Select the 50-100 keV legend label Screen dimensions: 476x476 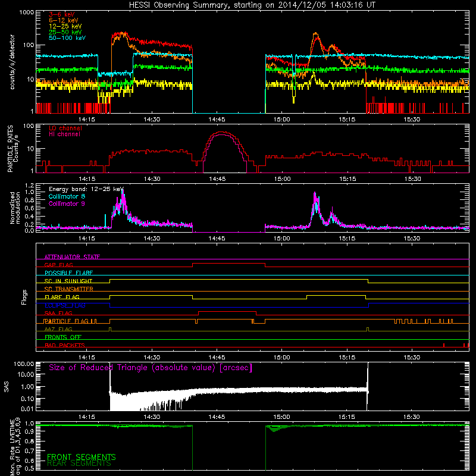coord(67,38)
